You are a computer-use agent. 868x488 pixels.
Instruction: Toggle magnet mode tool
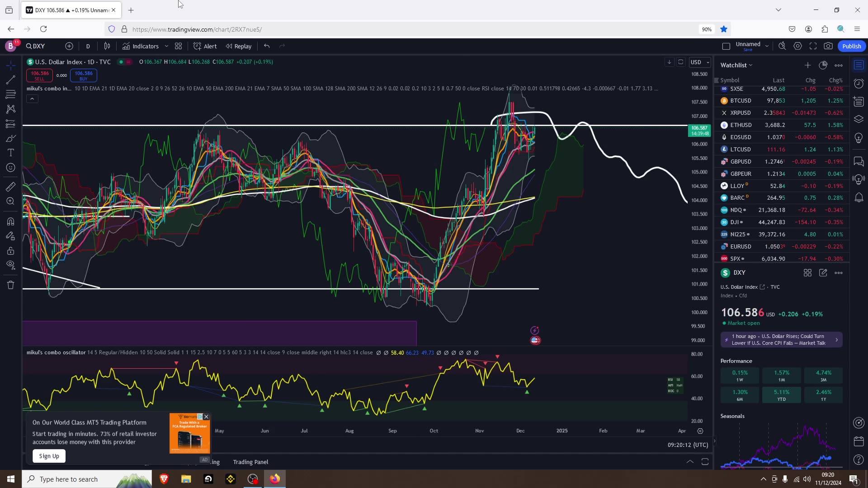[x=10, y=221]
